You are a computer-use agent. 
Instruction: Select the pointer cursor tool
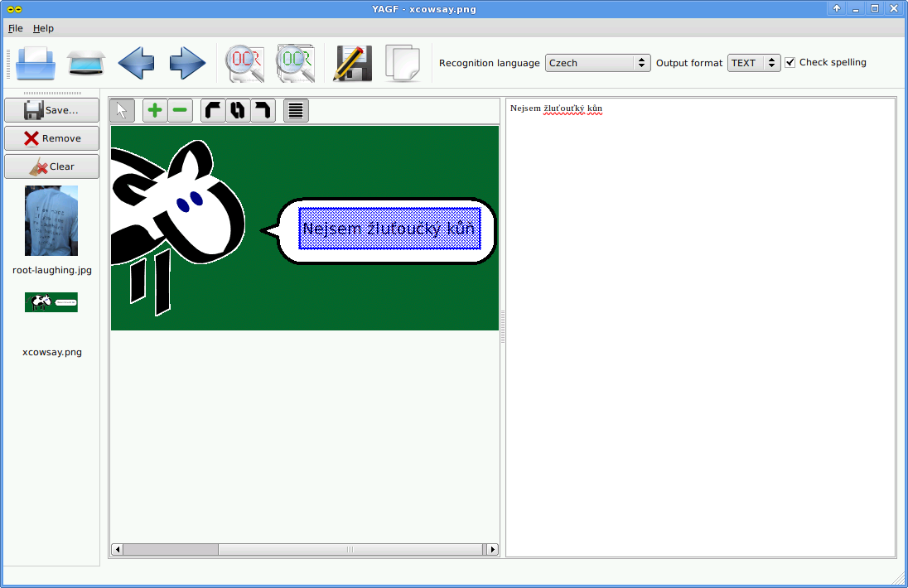(122, 110)
